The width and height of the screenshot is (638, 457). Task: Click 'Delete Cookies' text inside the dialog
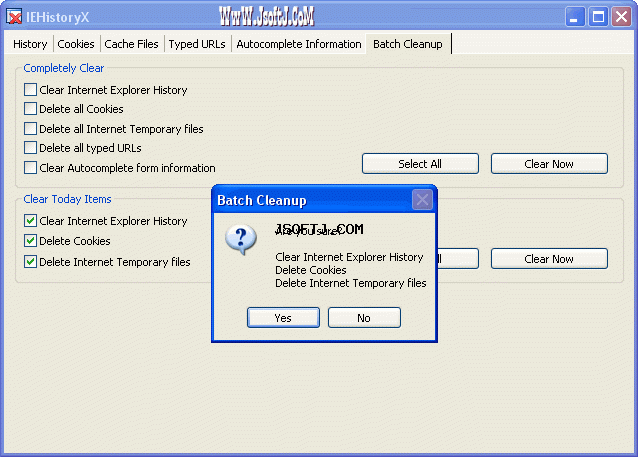(311, 270)
